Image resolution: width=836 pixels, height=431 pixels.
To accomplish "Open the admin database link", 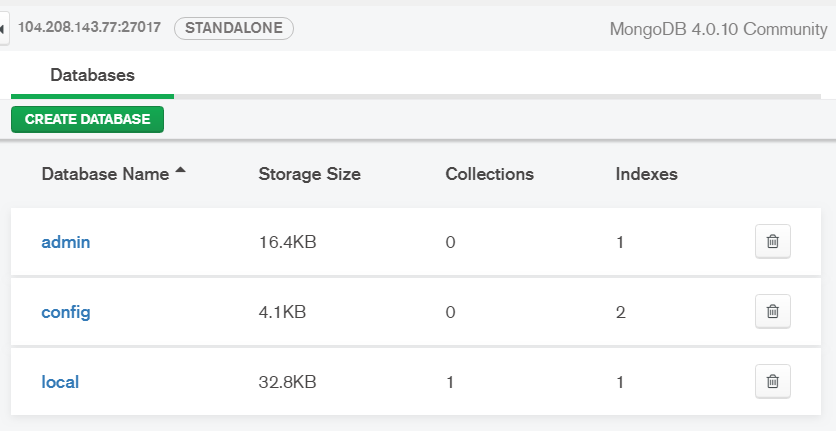I will (x=66, y=242).
